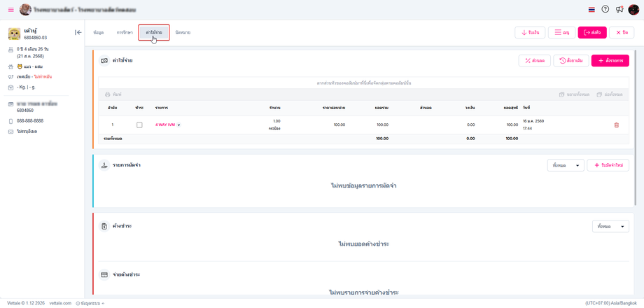Click the ยอดสุทธิ column header
644x308 pixels.
click(511, 108)
